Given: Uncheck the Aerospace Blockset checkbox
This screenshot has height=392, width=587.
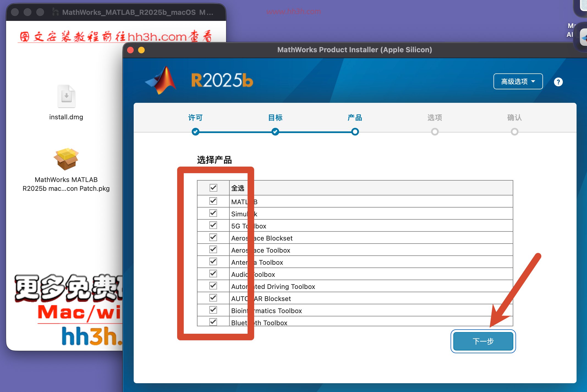Looking at the screenshot, I should point(213,237).
